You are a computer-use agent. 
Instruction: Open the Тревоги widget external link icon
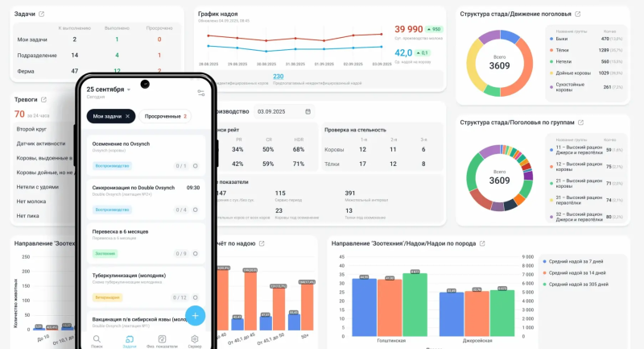click(45, 99)
